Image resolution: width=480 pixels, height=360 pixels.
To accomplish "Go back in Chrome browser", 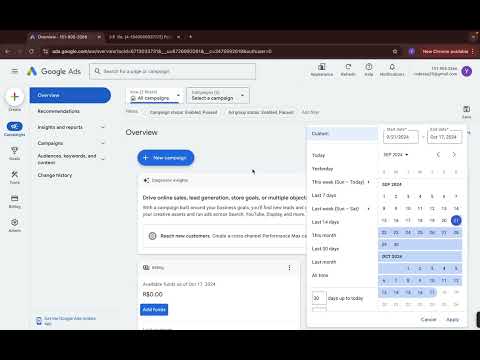I will 8,51.
